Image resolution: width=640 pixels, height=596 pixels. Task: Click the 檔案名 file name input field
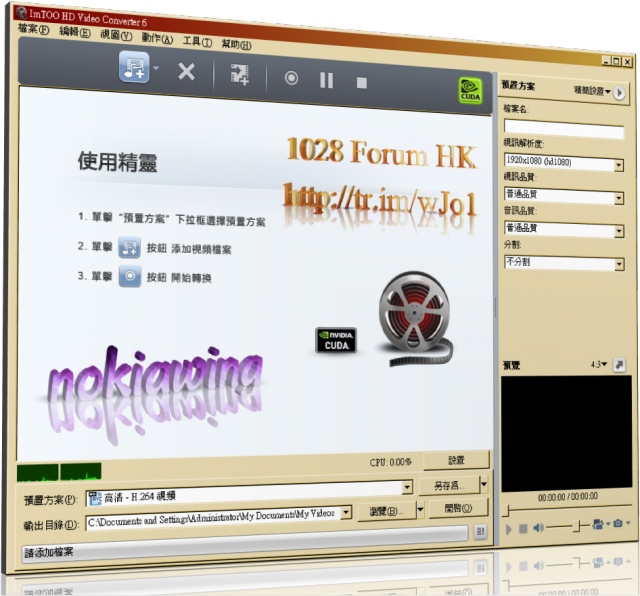point(564,131)
